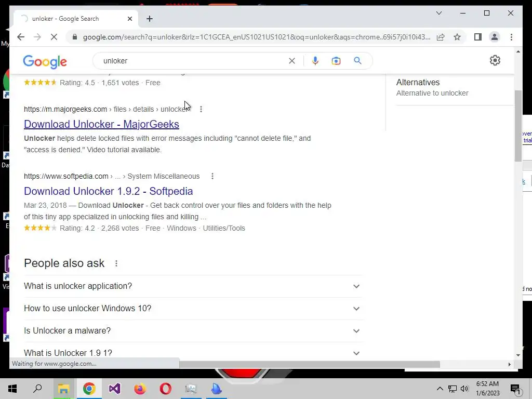Open Download Unlocker 1.9.2 - Softpedia link
This screenshot has height=399, width=532.
108,191
